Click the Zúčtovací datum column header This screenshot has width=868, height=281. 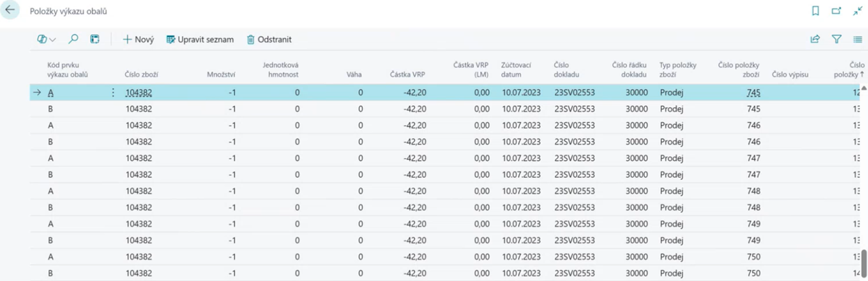tap(516, 70)
